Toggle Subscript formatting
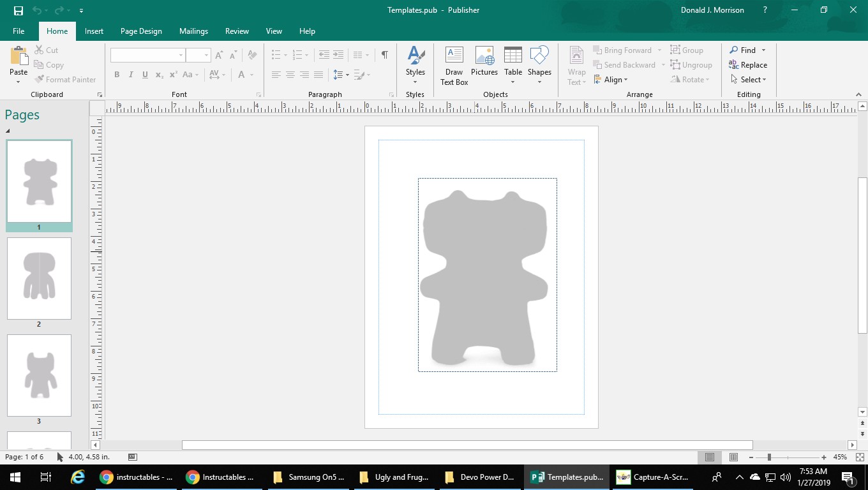Viewport: 868px width, 490px height. pos(160,75)
